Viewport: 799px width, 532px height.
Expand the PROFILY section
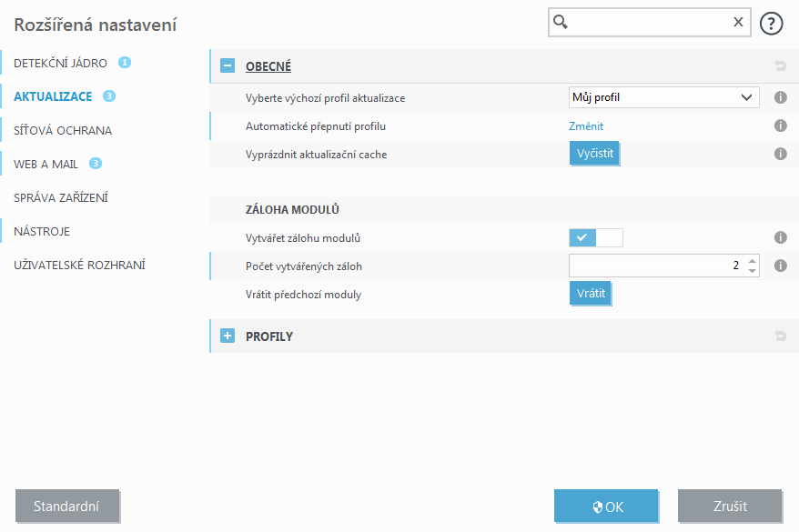228,336
